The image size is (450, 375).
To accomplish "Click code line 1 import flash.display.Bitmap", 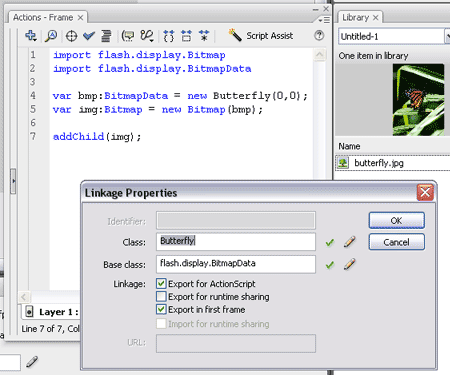I will click(x=139, y=55).
